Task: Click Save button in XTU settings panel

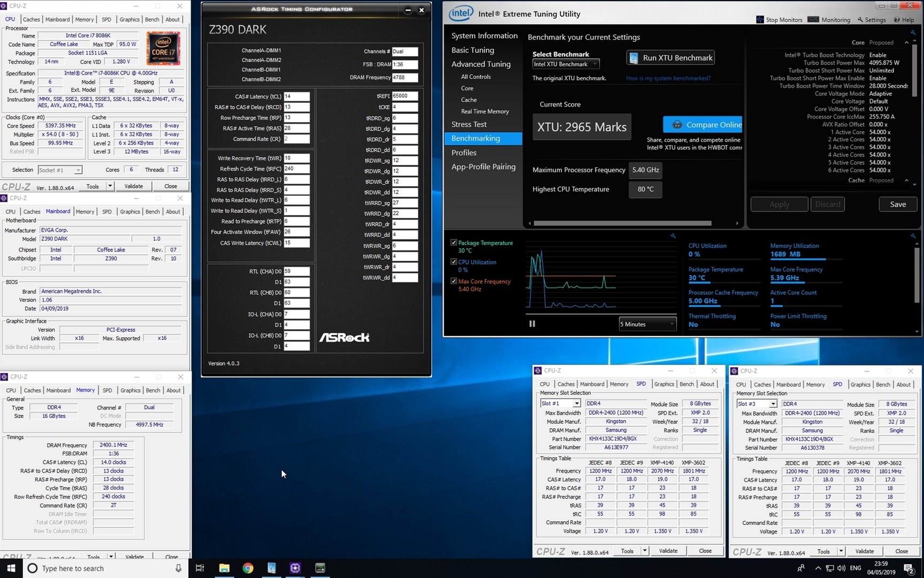Action: (898, 204)
